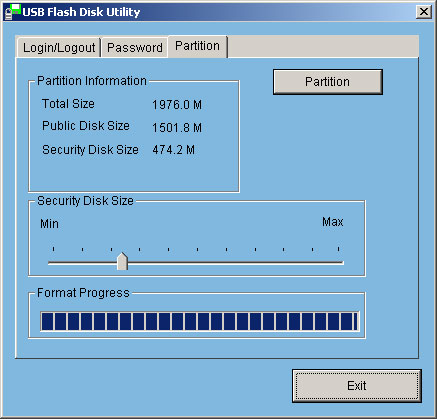Click the Max label of the slider

[333, 222]
